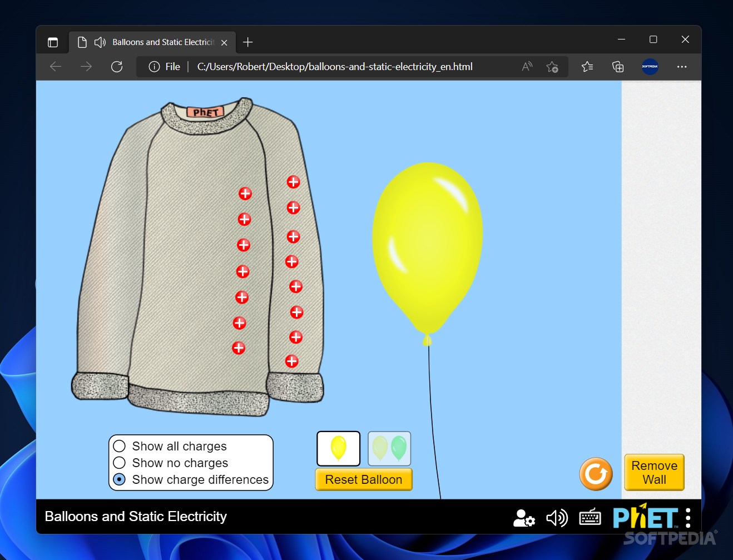Viewport: 733px width, 560px height.
Task: Close the Balloons and Static Electricity tab
Action: (224, 42)
